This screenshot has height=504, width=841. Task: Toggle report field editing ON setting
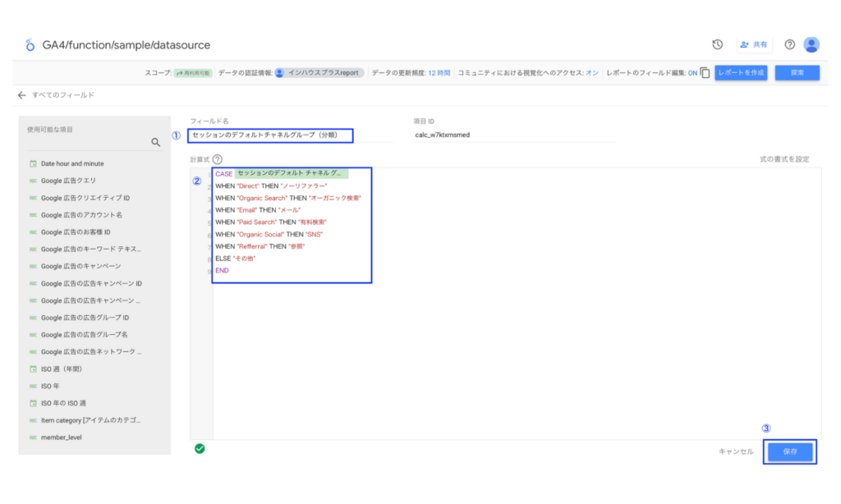(x=692, y=73)
